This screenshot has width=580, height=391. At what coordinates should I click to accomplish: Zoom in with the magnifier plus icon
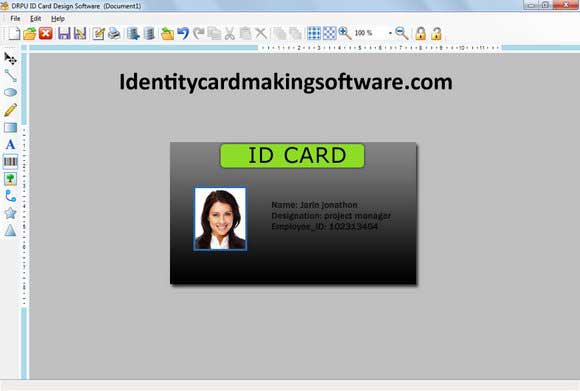pos(345,33)
